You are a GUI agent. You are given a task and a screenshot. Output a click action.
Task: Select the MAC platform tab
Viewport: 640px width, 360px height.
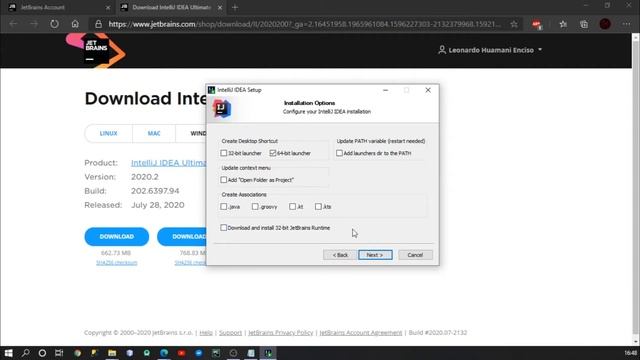coord(154,133)
